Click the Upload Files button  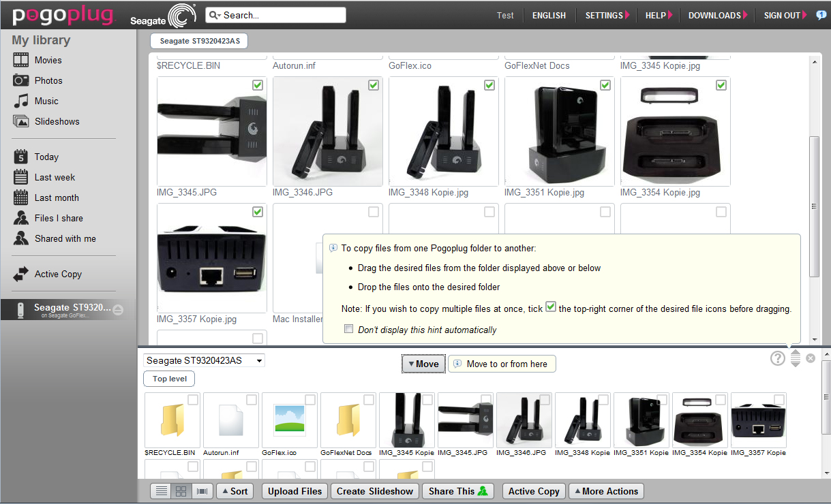click(294, 491)
